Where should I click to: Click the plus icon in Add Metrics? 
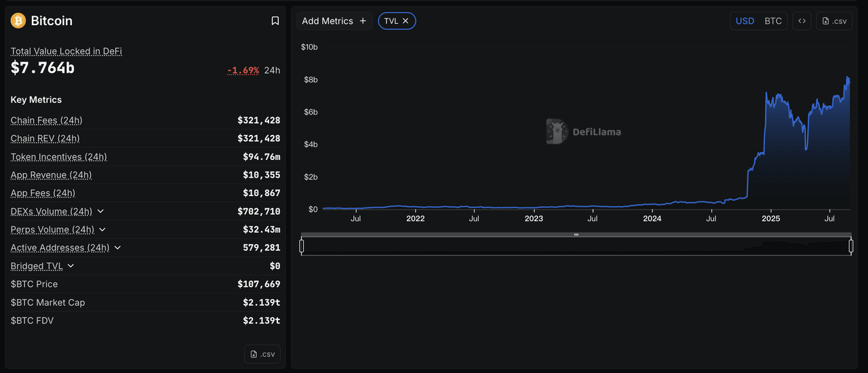click(363, 21)
